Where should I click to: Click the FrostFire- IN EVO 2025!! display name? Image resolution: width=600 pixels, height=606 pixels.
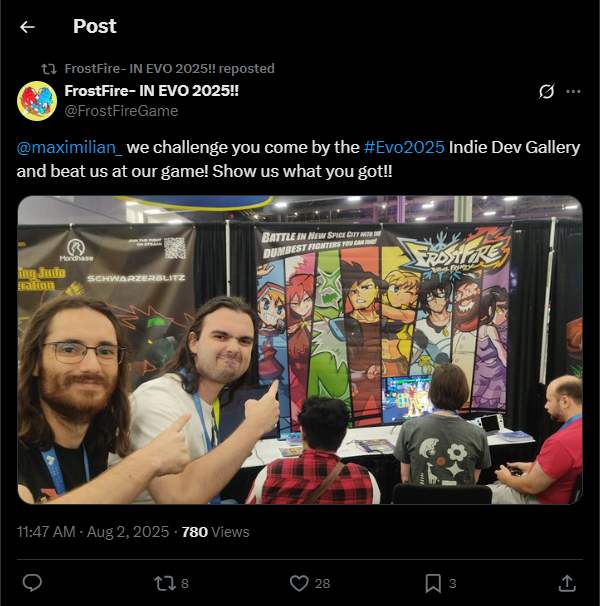click(x=152, y=91)
